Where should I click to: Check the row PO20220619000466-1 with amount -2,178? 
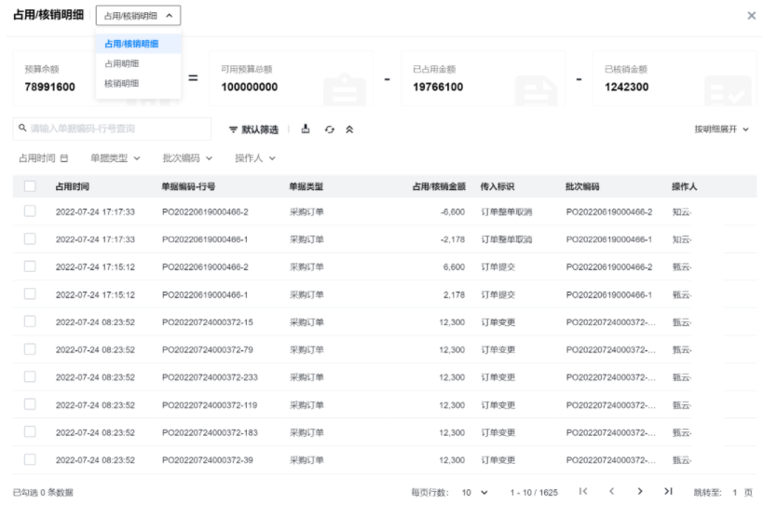[30, 239]
